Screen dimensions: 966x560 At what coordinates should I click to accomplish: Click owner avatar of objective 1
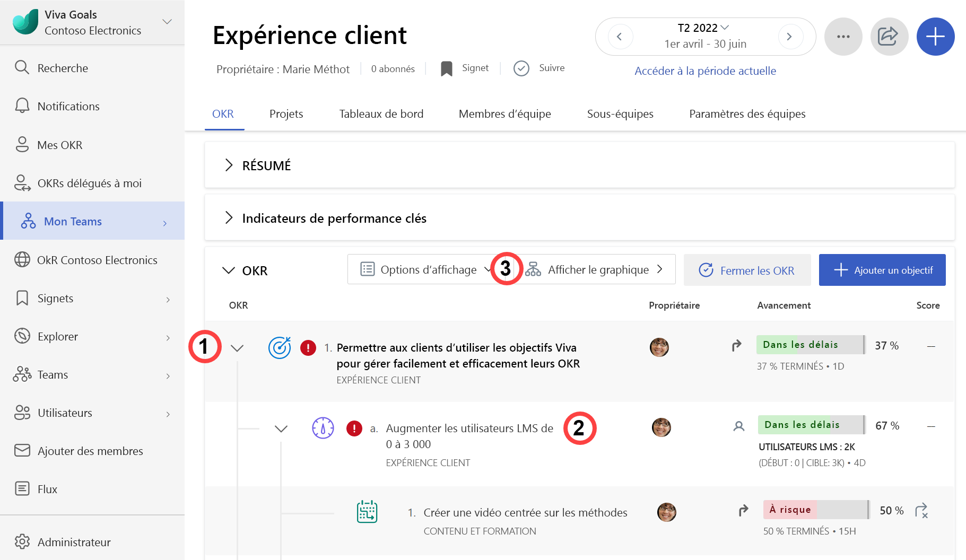point(659,347)
